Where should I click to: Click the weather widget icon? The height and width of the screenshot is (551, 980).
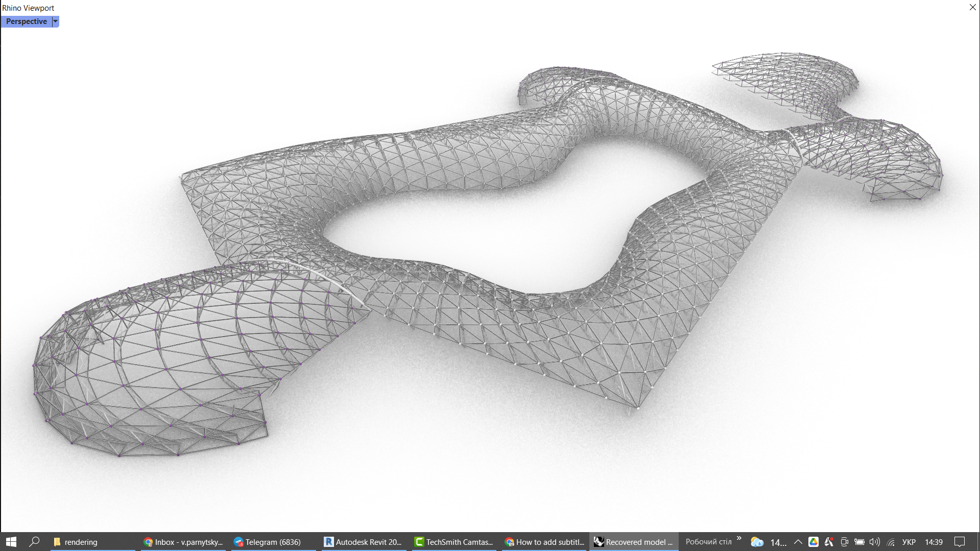757,542
